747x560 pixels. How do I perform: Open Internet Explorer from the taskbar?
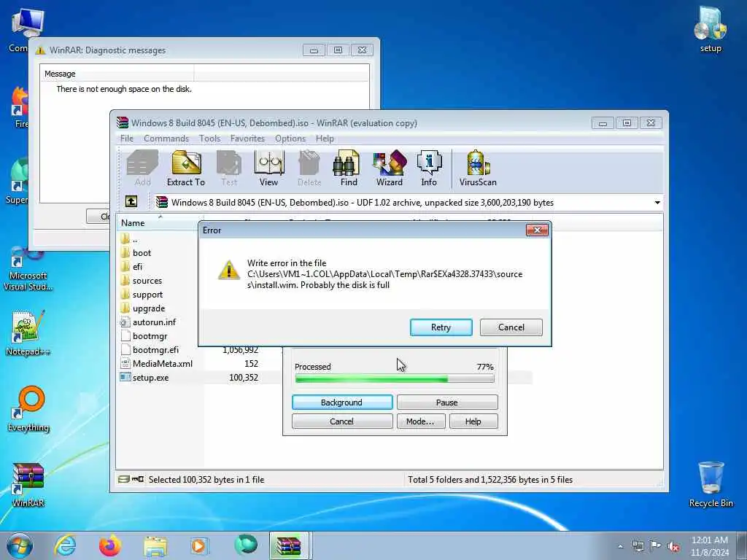[65, 545]
